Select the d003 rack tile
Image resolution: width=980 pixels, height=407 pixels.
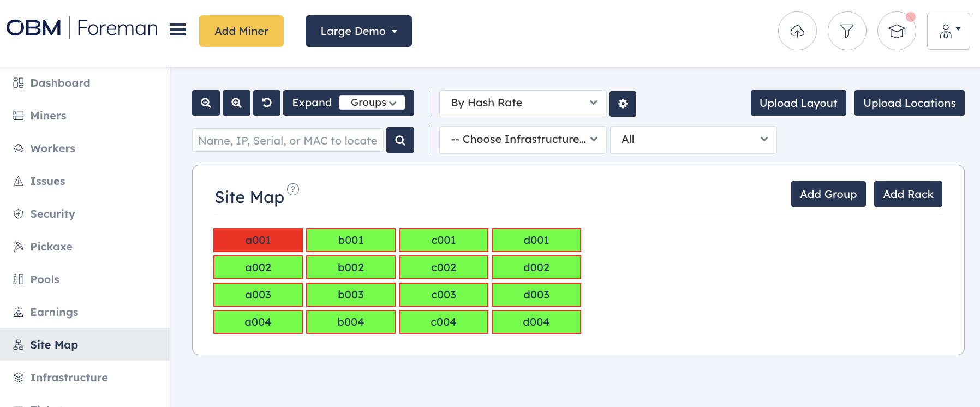pos(536,295)
